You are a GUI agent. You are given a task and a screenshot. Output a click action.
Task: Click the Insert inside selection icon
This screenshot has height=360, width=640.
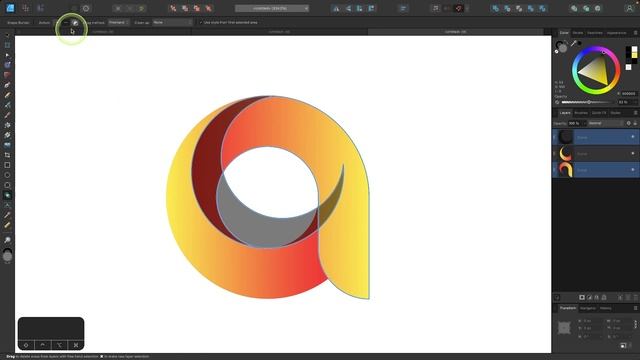(598, 8)
